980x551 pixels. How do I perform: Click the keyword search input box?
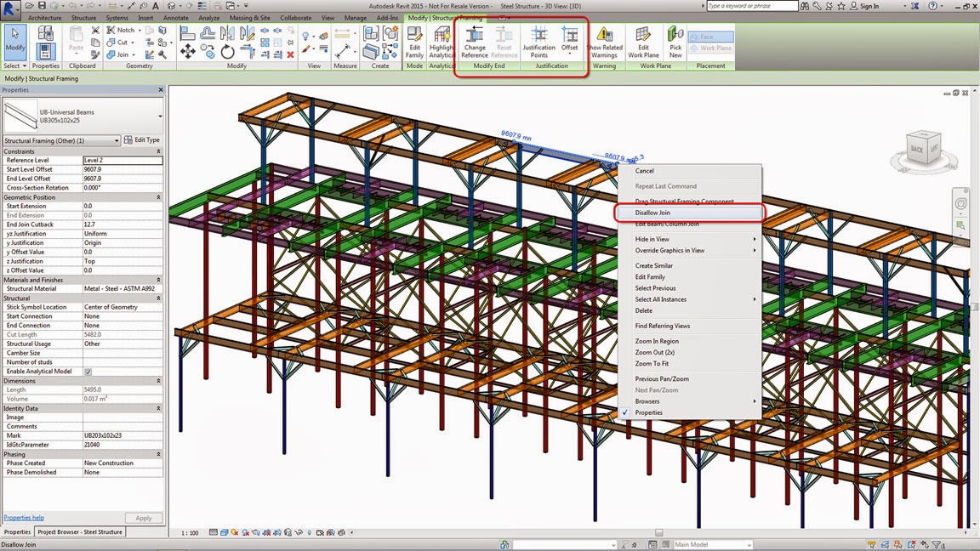pos(753,6)
